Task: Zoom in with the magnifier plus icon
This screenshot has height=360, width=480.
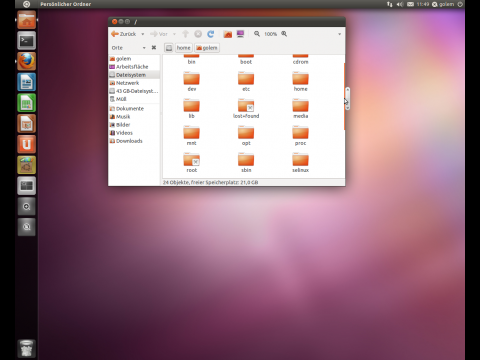Action: (284, 34)
